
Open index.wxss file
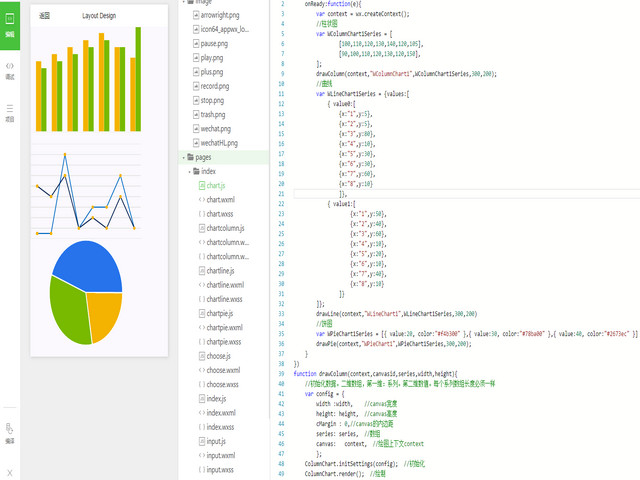216,427
